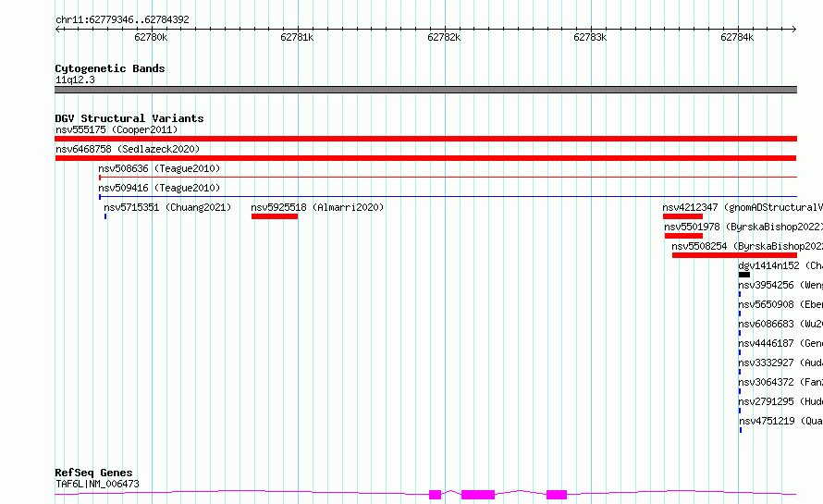Click the red bar under nsv5508254
Image resolution: width=823 pixels, height=504 pixels.
[x=734, y=255]
